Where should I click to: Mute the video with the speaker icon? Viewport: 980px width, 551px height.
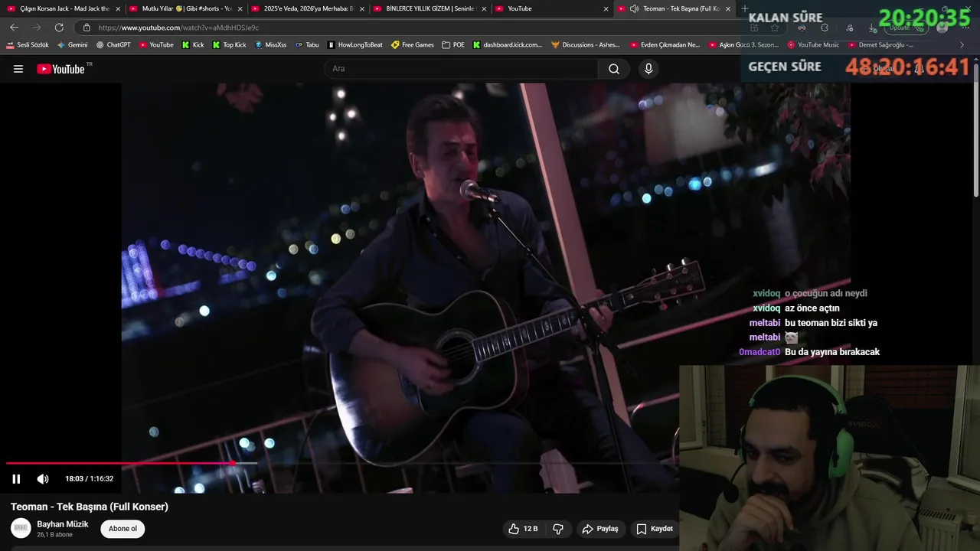point(43,479)
